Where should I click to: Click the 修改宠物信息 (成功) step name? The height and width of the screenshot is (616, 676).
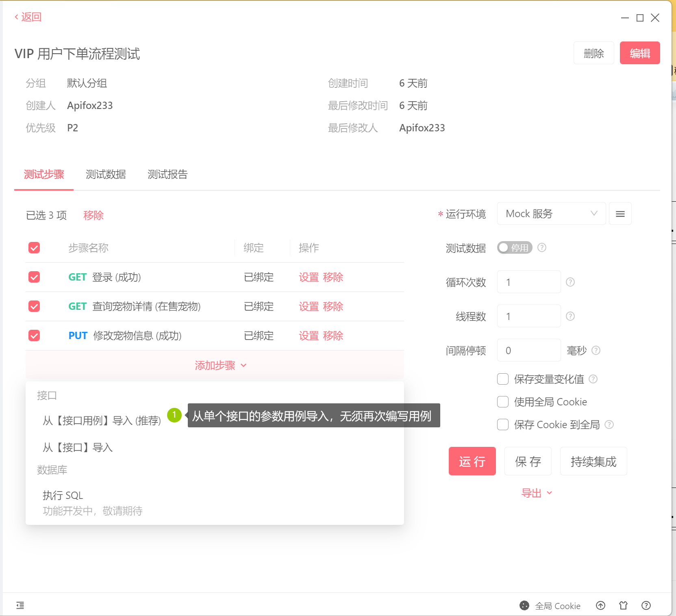tap(137, 336)
